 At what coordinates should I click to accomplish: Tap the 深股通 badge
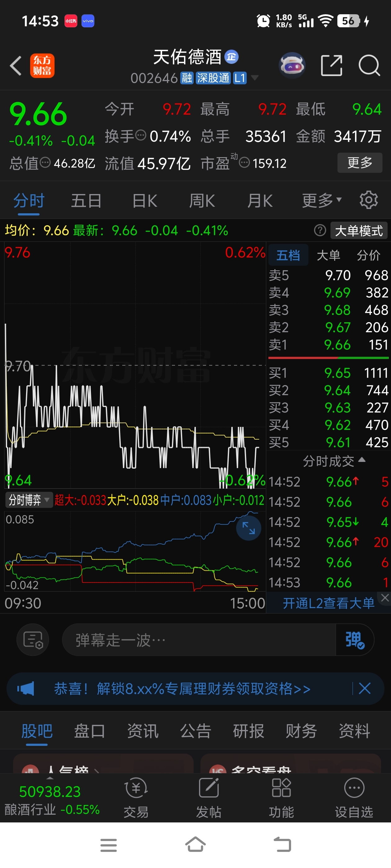click(x=213, y=78)
